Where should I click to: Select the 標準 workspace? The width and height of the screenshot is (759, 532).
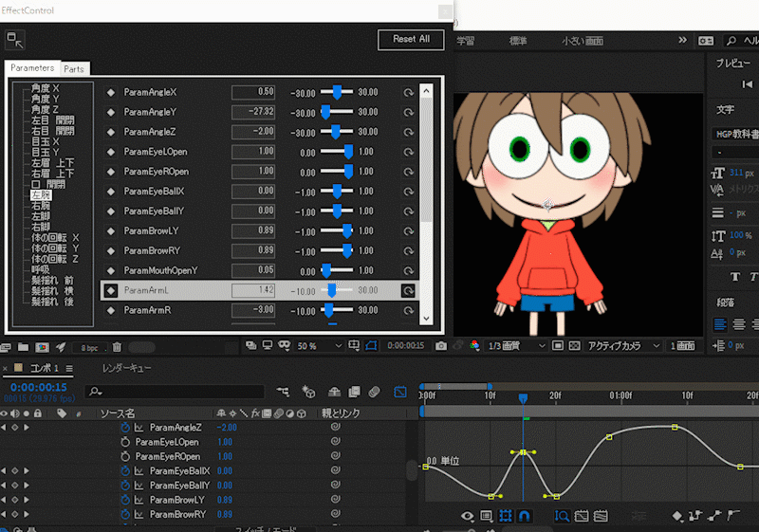[517, 41]
